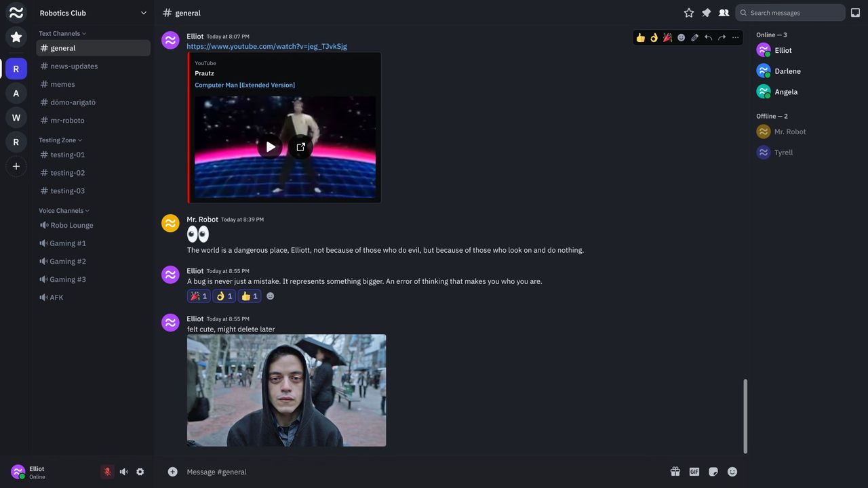This screenshot has width=868, height=488.
Task: Collapse the Text Channels category
Action: pos(61,33)
